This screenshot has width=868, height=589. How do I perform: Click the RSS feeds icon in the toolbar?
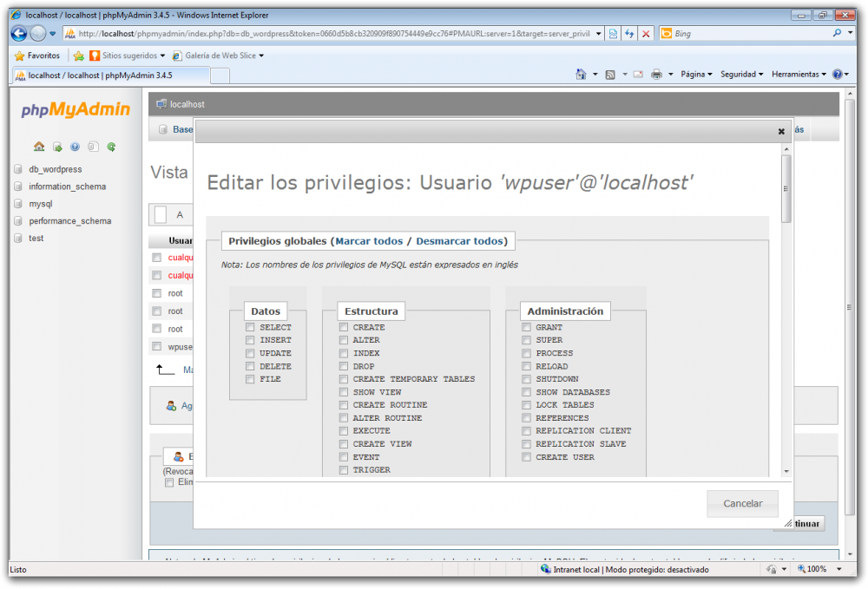[x=610, y=74]
